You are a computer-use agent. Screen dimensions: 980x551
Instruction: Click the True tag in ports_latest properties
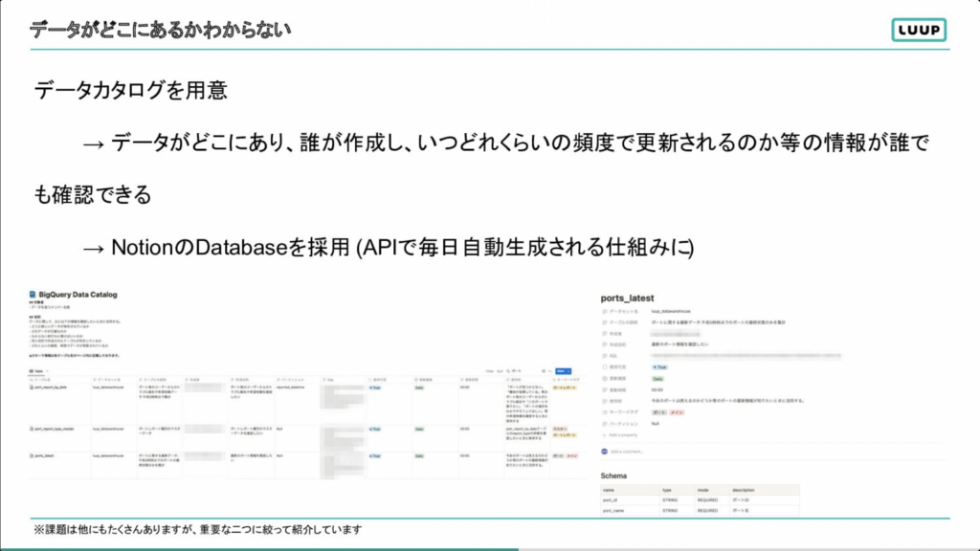[x=659, y=366]
